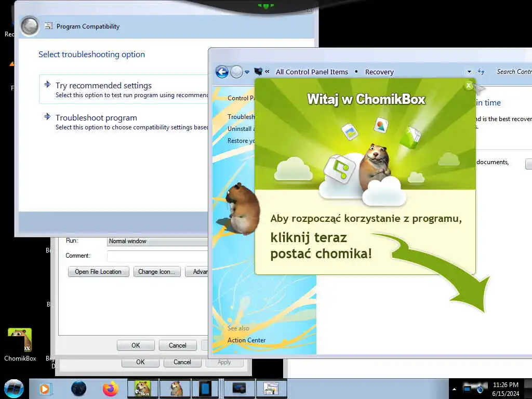
Task: Open the ChomikBox desktop shortcut
Action: 20,345
